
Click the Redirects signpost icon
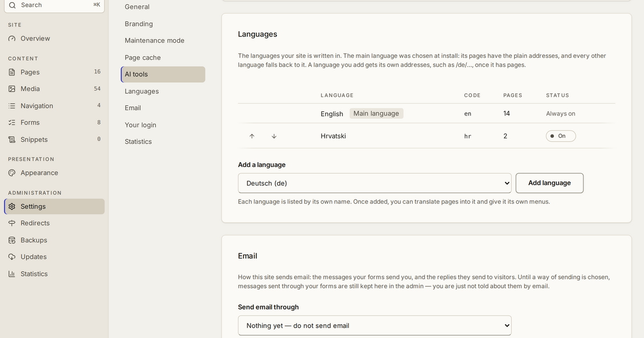pos(12,223)
